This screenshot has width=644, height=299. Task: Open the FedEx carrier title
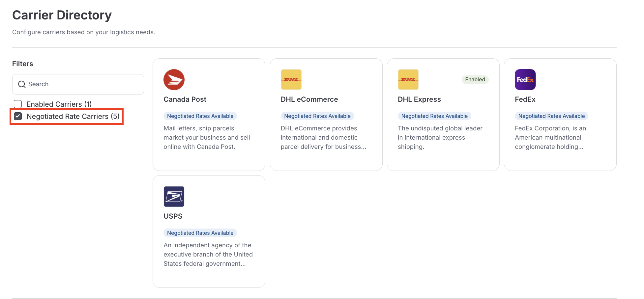525,99
